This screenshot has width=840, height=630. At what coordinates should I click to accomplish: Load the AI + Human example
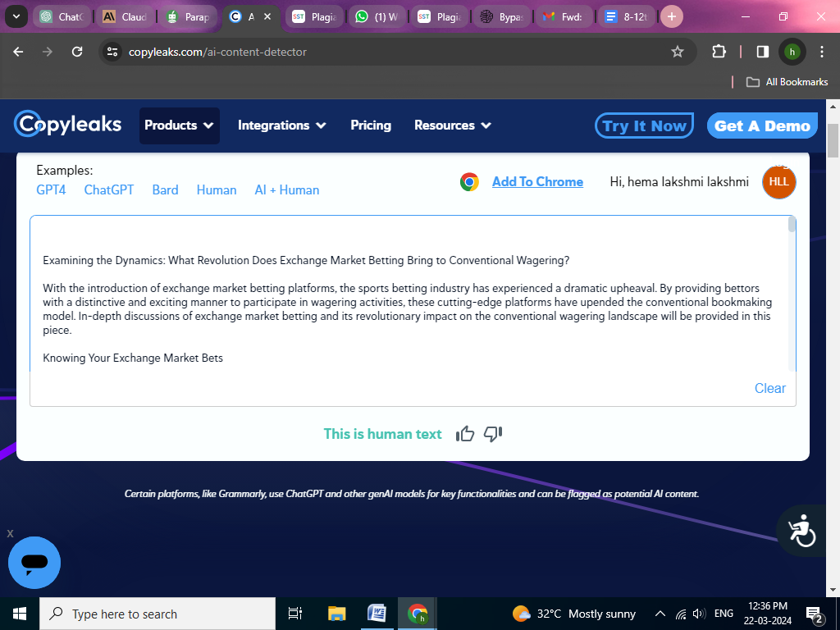(x=286, y=190)
